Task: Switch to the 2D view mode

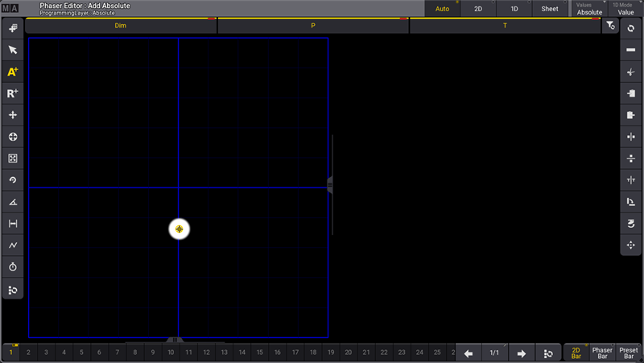Action: pos(477,9)
